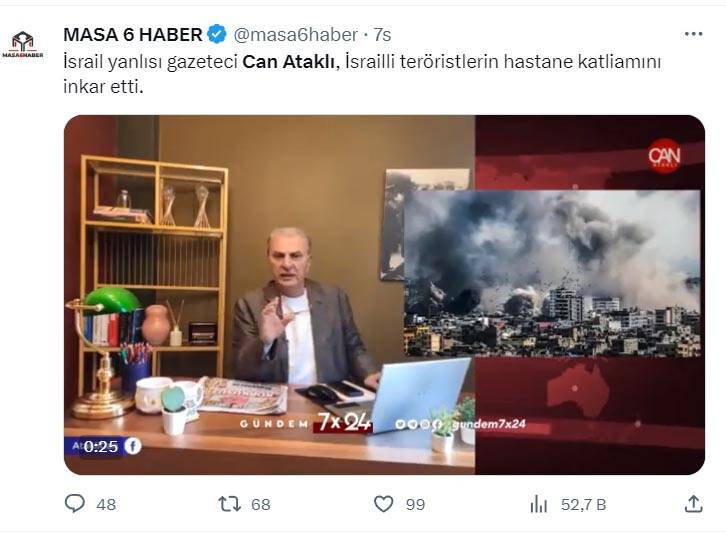
Task: Click the 7s tweet timestamp
Action: point(382,35)
